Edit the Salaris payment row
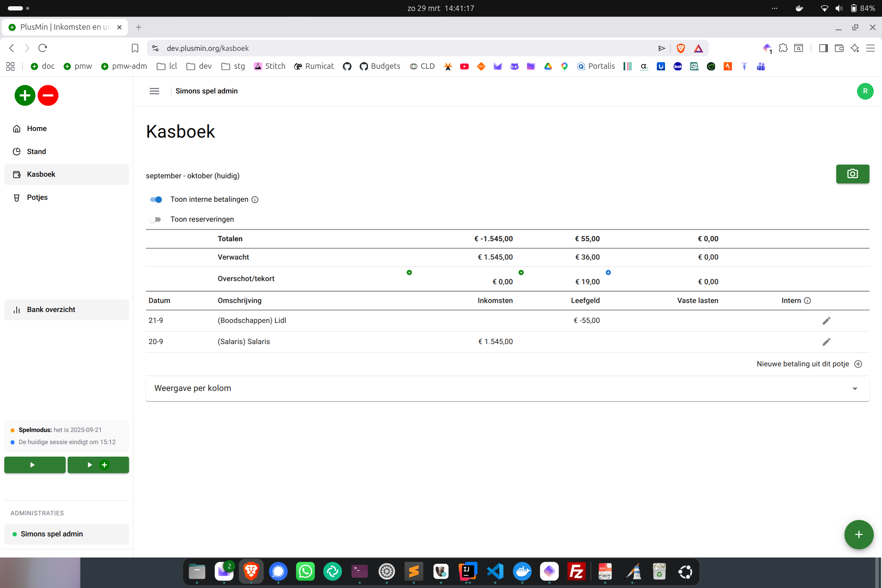The height and width of the screenshot is (588, 882). pyautogui.click(x=826, y=342)
